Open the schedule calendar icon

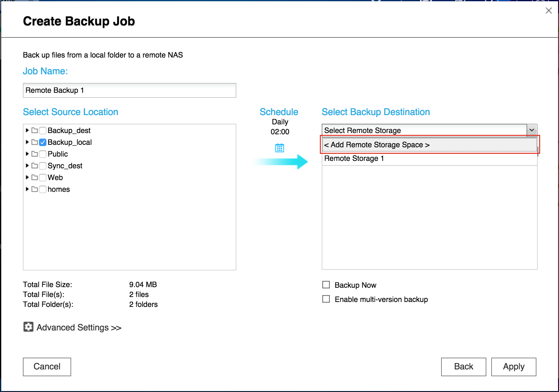280,148
